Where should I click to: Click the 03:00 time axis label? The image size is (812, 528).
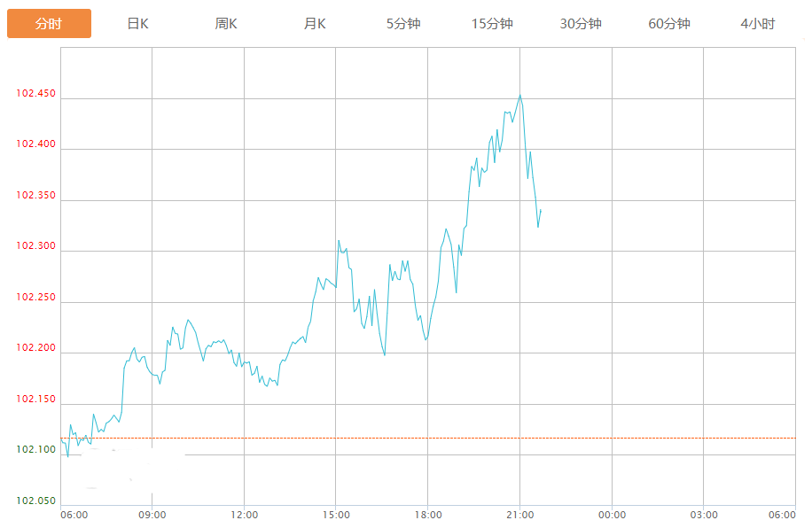tap(704, 515)
